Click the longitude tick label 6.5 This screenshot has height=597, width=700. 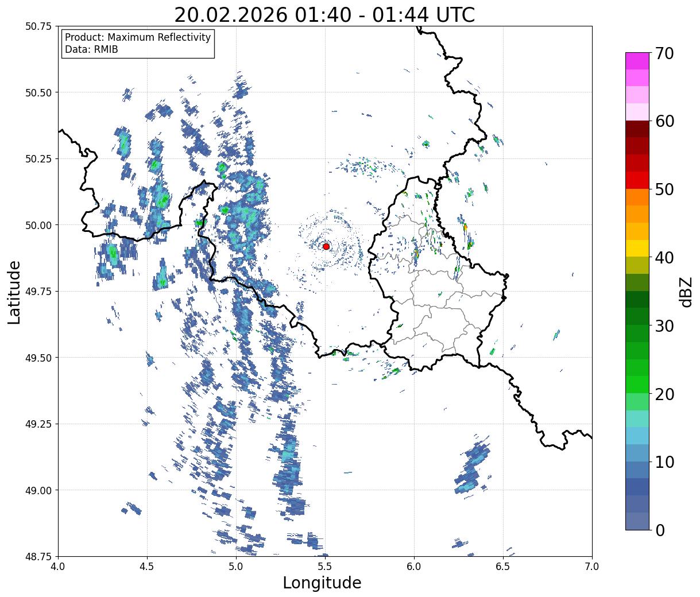[x=503, y=567]
